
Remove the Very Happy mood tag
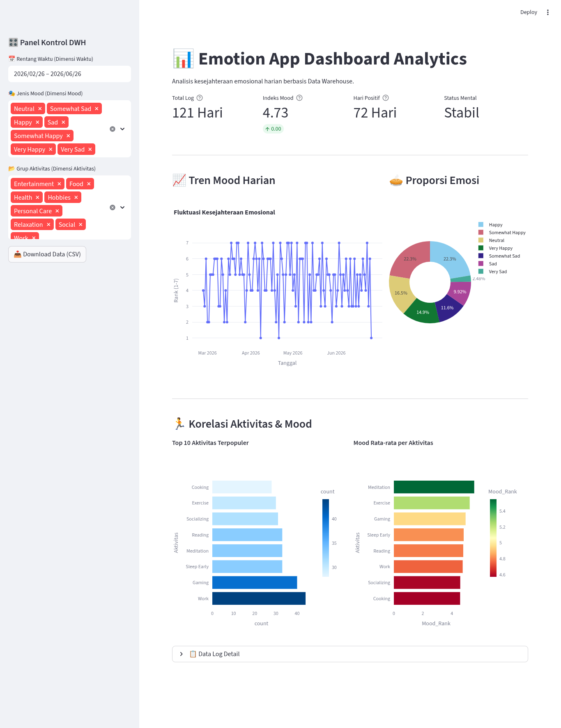coord(51,150)
